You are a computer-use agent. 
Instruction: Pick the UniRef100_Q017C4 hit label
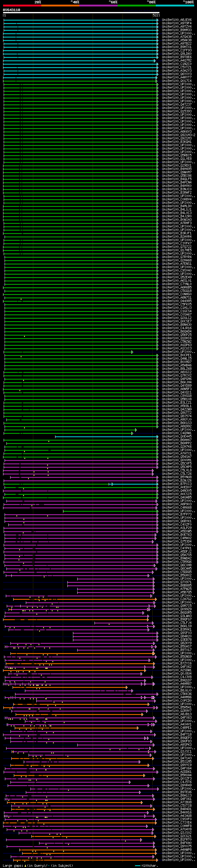(177, 81)
